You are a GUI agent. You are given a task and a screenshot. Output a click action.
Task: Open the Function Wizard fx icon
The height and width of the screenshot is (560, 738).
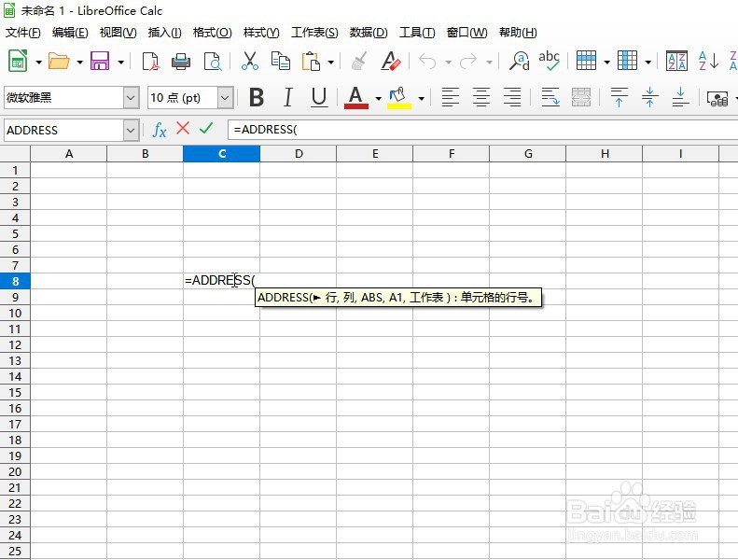coord(160,130)
